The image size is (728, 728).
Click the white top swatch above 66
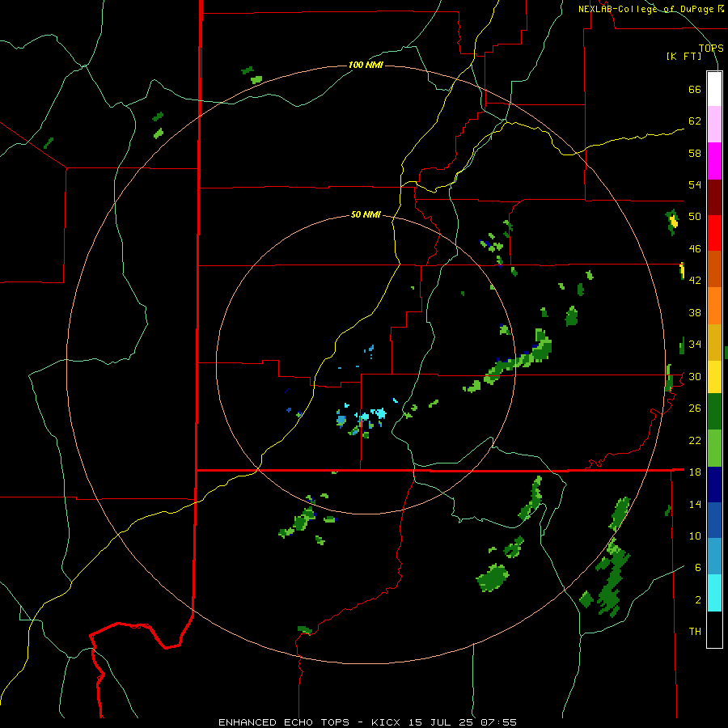point(714,89)
